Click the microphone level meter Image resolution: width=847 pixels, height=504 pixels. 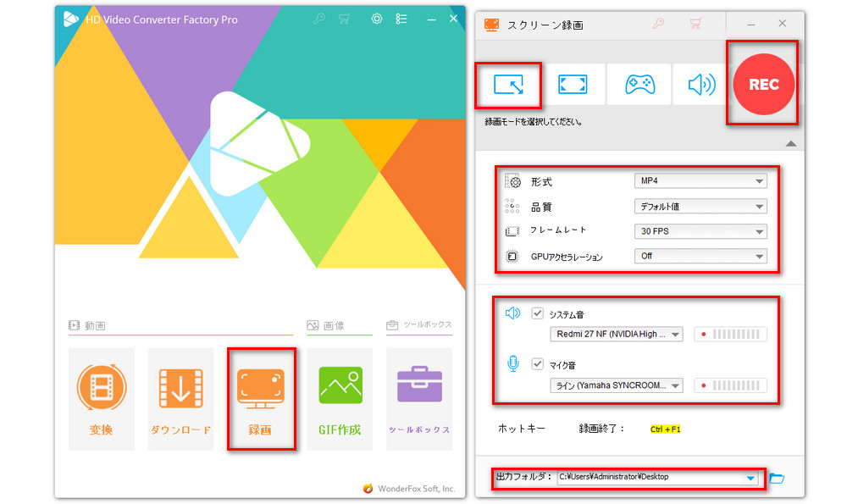[x=730, y=385]
